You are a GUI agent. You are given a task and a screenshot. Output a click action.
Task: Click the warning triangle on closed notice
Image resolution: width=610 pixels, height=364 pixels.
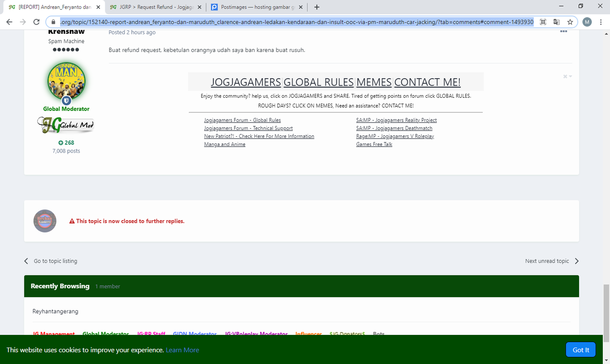72,221
